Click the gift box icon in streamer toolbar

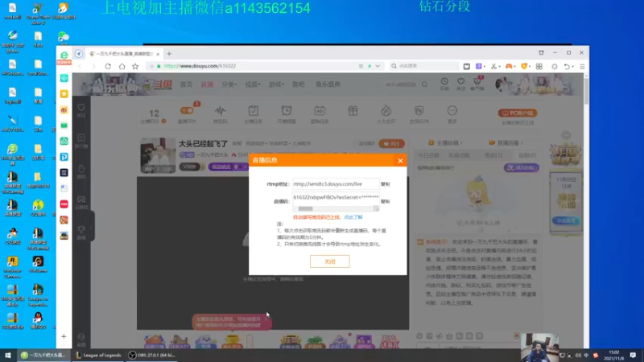click(353, 111)
